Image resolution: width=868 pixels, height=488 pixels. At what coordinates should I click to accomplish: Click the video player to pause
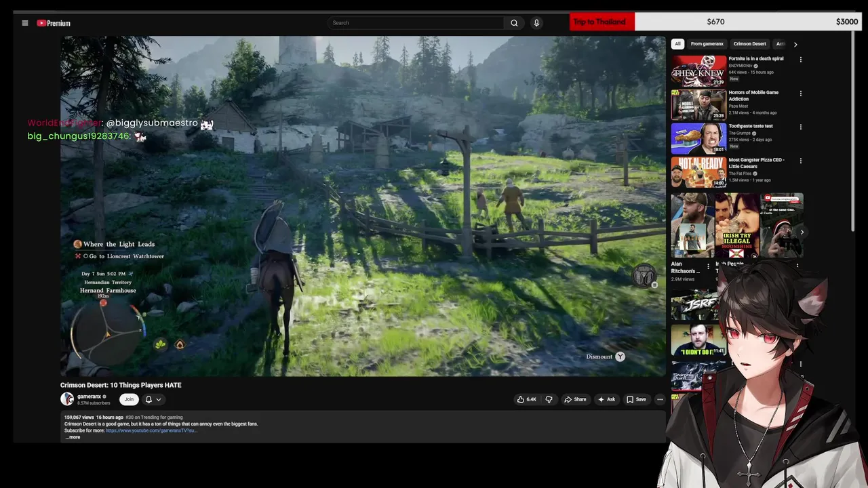tap(363, 206)
